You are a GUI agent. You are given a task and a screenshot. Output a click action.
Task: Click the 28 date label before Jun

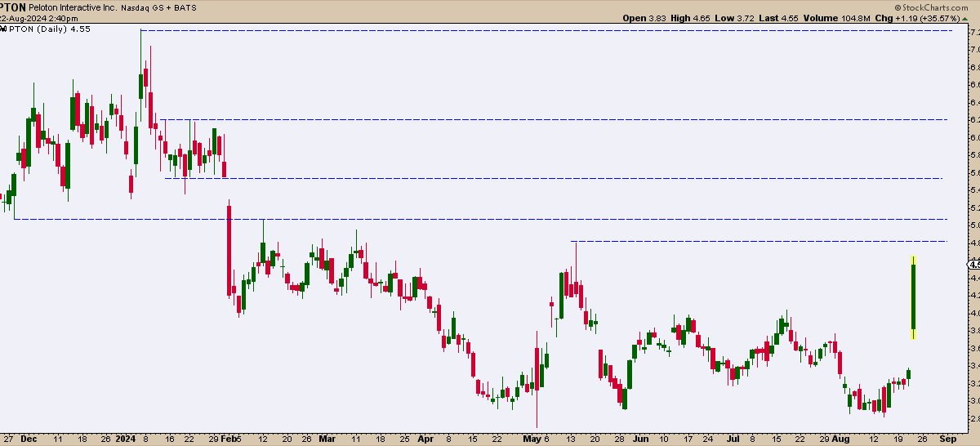pyautogui.click(x=620, y=438)
